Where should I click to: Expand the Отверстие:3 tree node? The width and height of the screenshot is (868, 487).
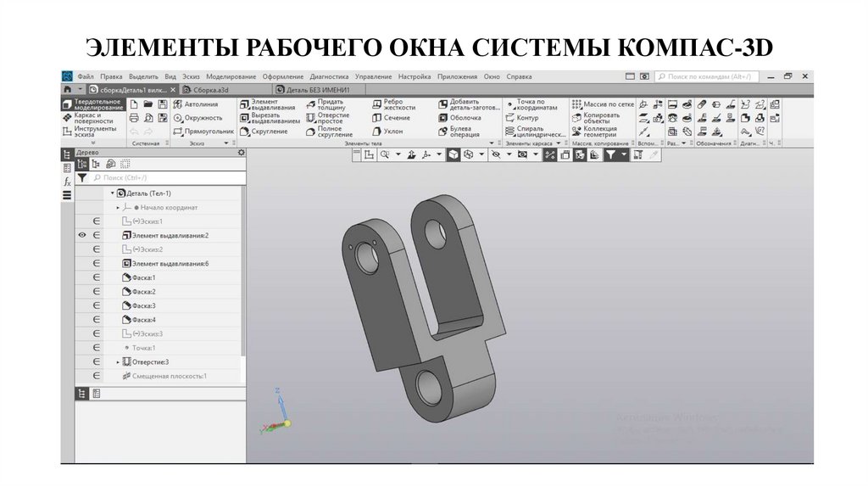click(118, 362)
